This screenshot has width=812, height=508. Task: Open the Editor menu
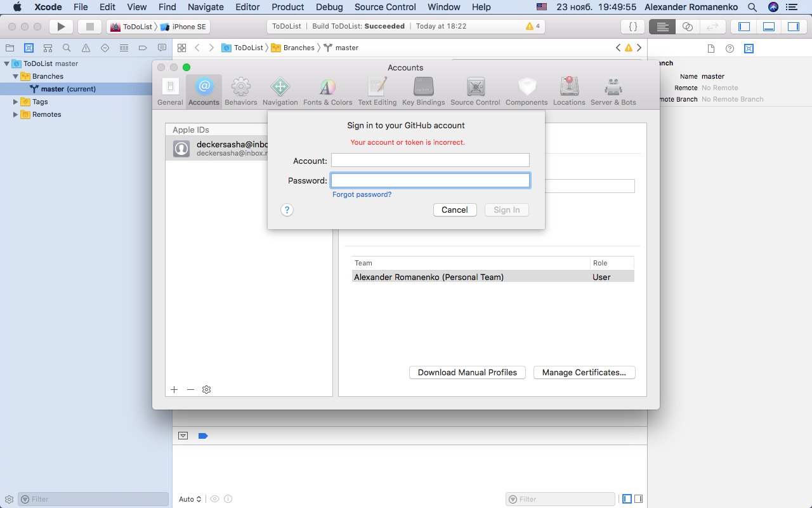(247, 7)
